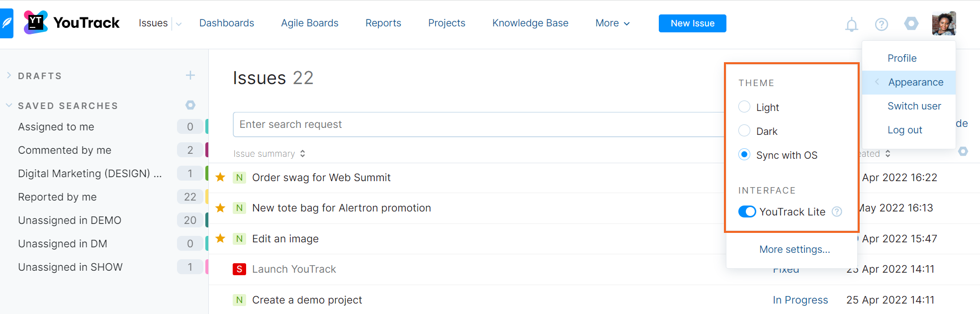
Task: Go to Agile Boards
Action: coord(309,23)
